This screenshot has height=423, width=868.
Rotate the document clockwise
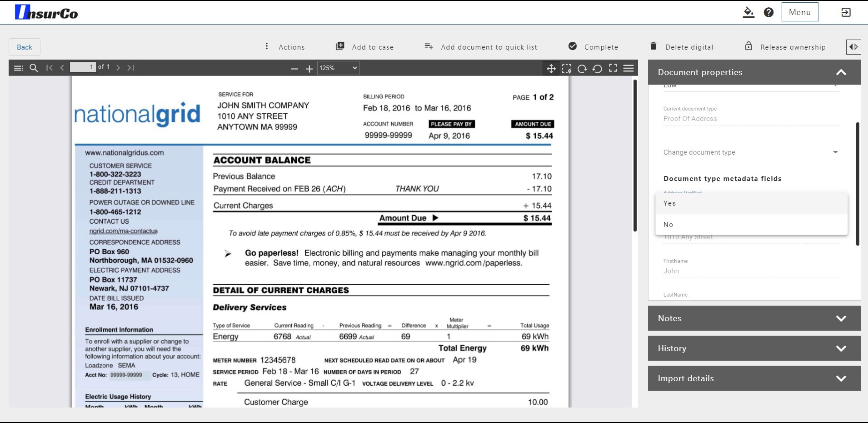(582, 68)
